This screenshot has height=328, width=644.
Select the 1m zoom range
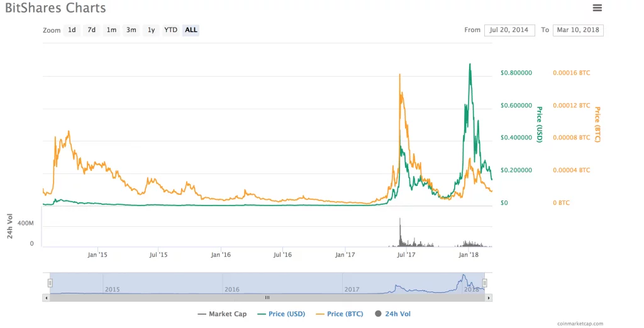pos(111,30)
